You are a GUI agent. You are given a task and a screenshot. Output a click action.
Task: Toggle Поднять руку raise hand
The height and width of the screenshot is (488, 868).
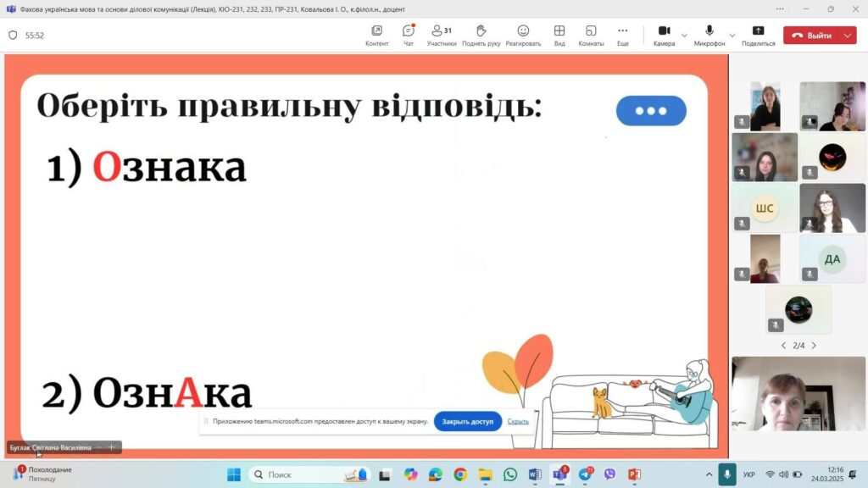click(x=481, y=35)
